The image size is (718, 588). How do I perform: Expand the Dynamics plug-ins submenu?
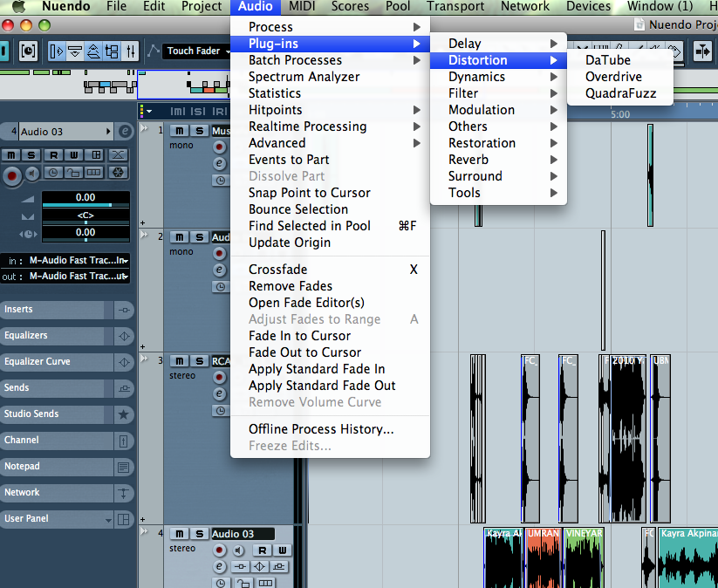pyautogui.click(x=498, y=77)
